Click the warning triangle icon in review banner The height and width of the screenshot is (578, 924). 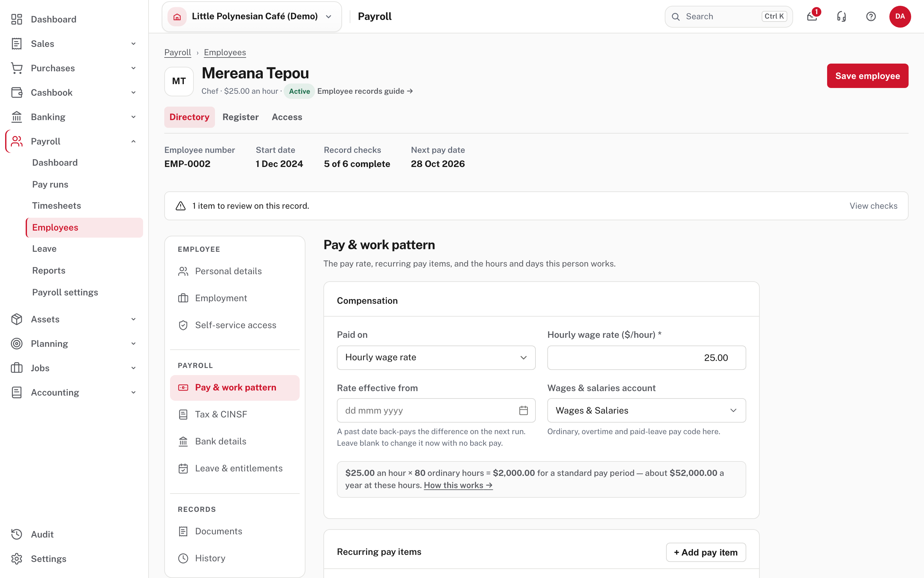coord(181,206)
